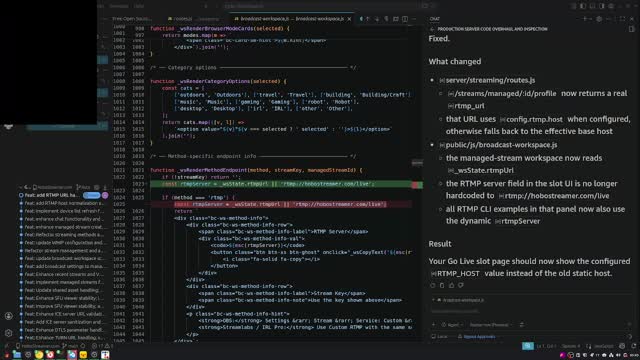
Task: Go to previous change arrow in diff toolbar
Action: pyautogui.click(x=367, y=19)
